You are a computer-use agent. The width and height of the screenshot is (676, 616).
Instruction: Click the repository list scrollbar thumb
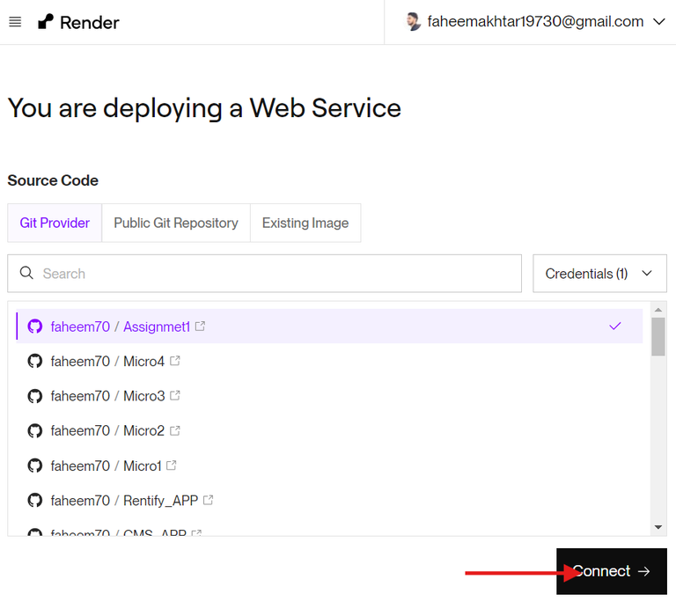[658, 336]
